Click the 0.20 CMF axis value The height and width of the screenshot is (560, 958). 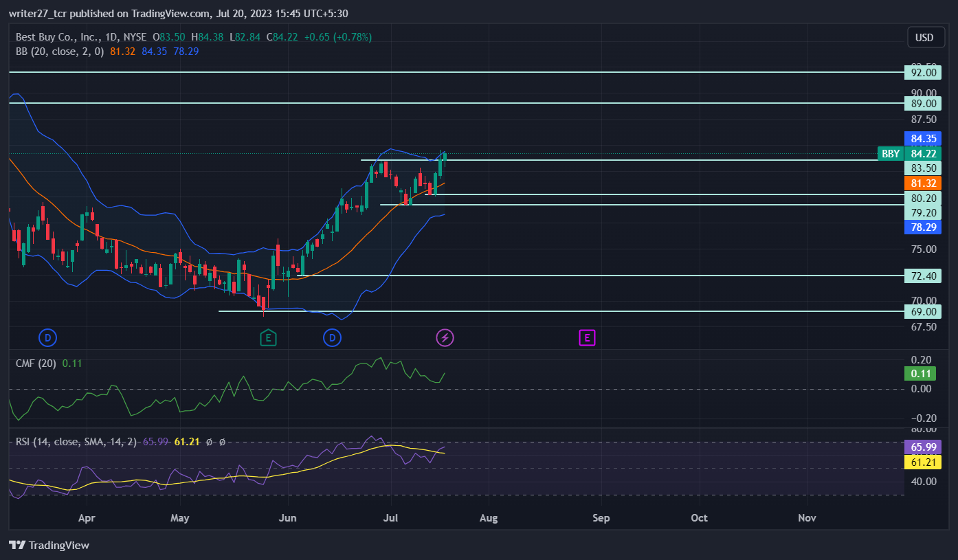pos(922,359)
